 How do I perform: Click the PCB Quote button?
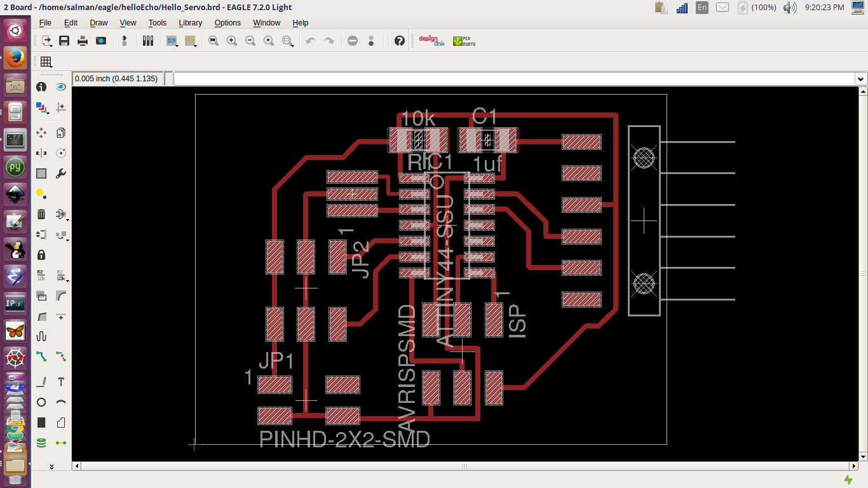[x=464, y=40]
